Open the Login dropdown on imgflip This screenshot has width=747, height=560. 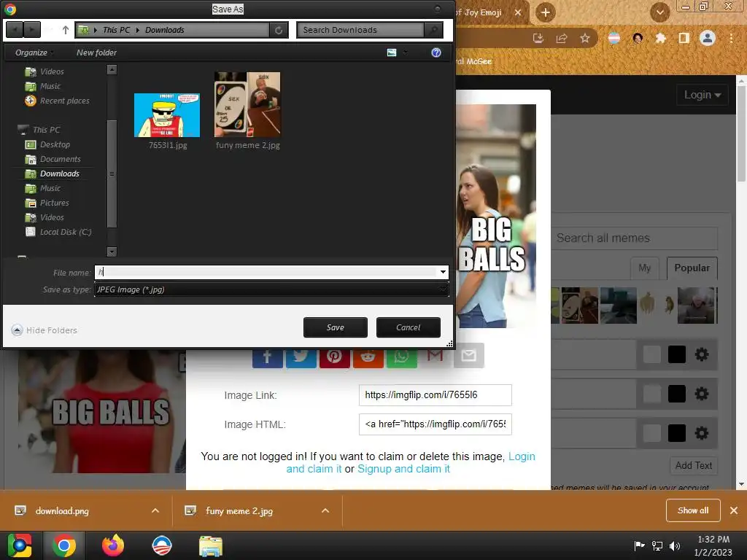pos(703,95)
